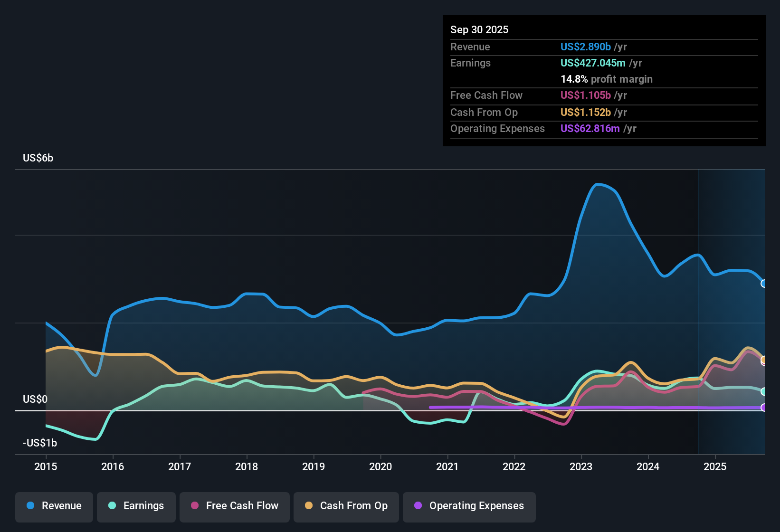Image resolution: width=780 pixels, height=532 pixels.
Task: Click the blue Revenue line at its 2023 peak
Action: [599, 184]
